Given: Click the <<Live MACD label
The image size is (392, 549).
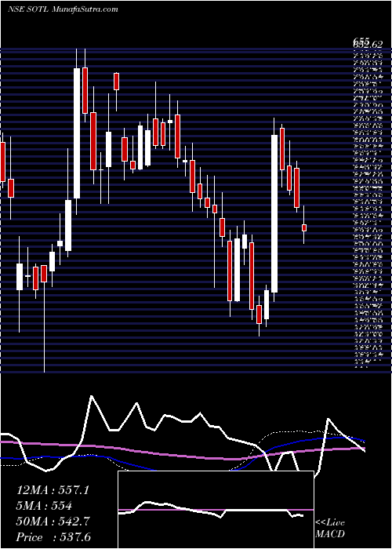Looking at the screenshot, I should pyautogui.click(x=330, y=529).
